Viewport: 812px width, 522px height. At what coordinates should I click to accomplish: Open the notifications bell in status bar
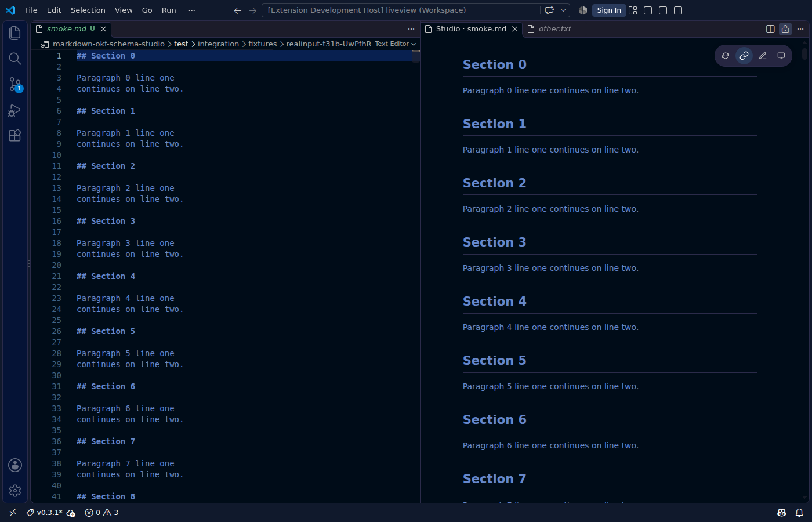coord(799,513)
